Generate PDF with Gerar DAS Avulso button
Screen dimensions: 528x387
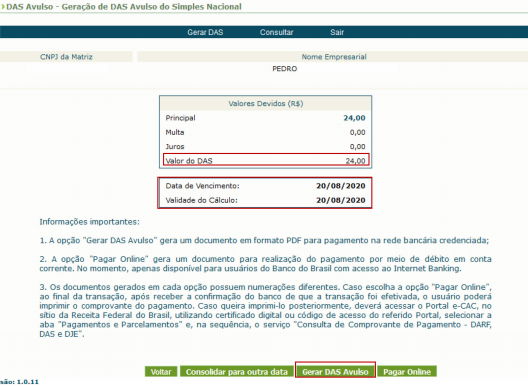(335, 372)
